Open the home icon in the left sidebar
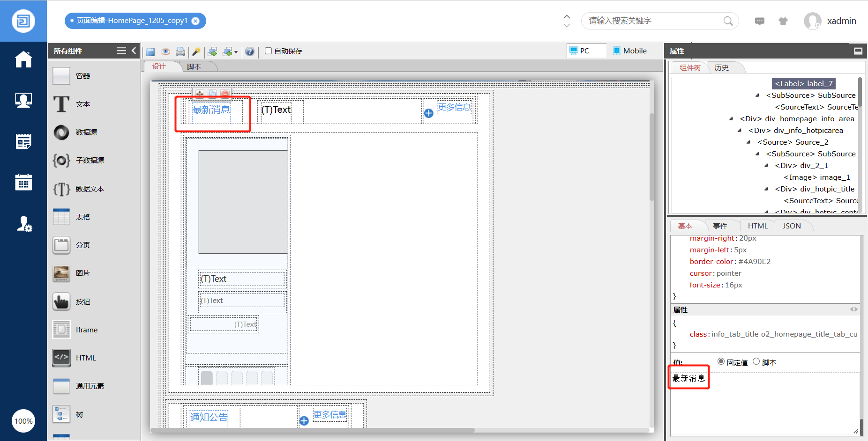The image size is (868, 441). pyautogui.click(x=23, y=59)
